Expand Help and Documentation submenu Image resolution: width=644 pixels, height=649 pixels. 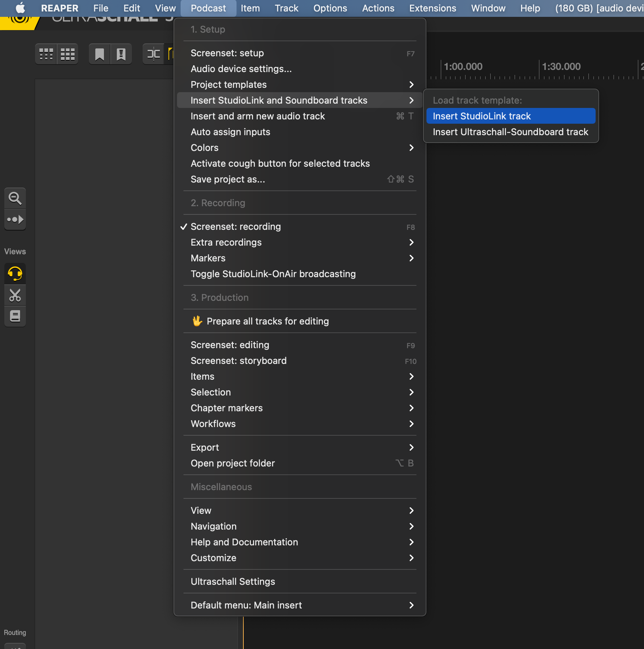click(300, 542)
